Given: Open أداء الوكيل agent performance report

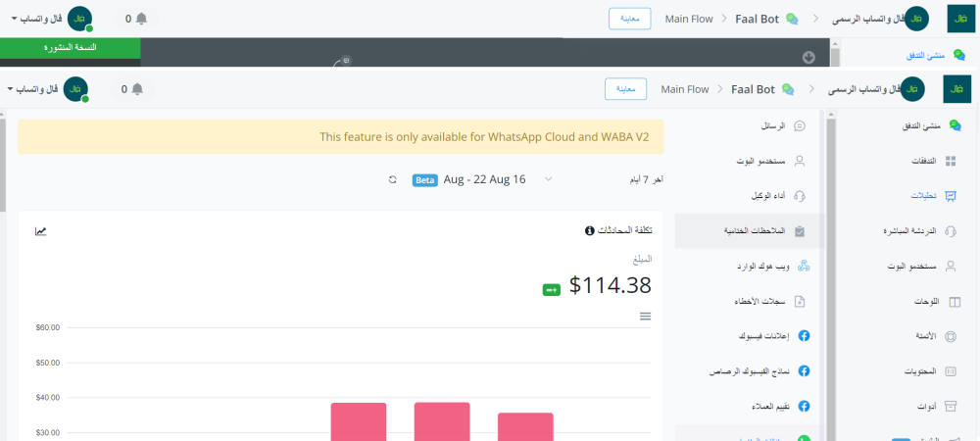Looking at the screenshot, I should (x=800, y=196).
